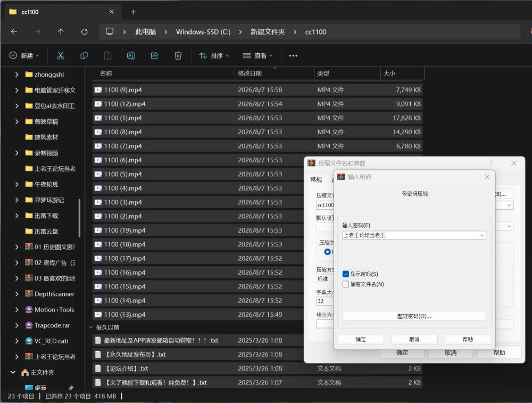The image size is (532, 403).
Task: Expand the 录制视频 folder node
Action: [16, 153]
